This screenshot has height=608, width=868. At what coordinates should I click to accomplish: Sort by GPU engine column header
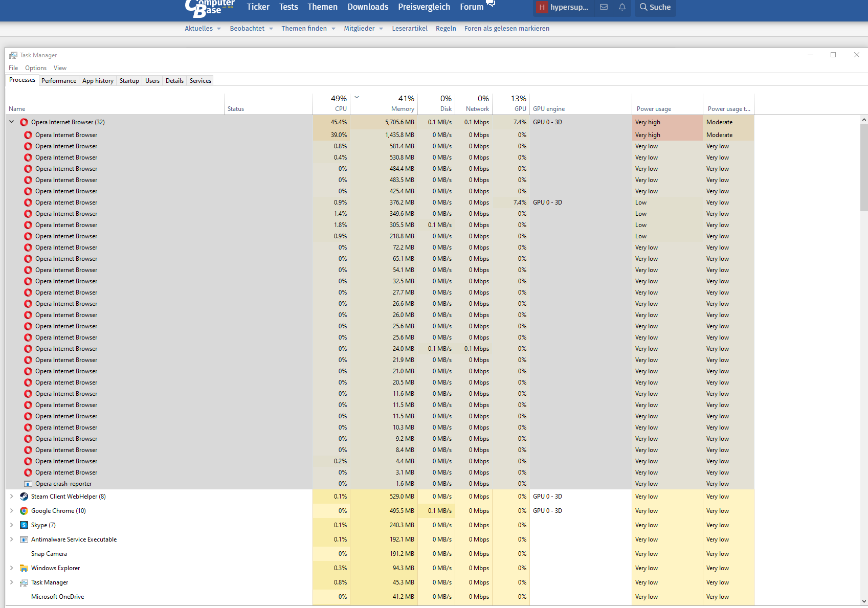pyautogui.click(x=581, y=104)
